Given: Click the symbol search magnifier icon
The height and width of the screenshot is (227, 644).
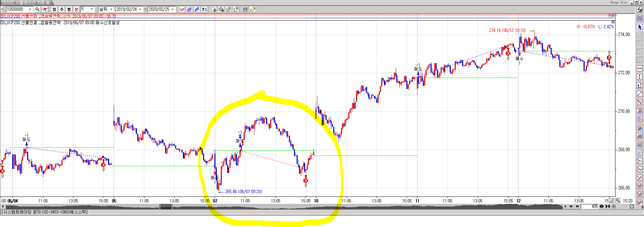Looking at the screenshot, I should [37, 9].
